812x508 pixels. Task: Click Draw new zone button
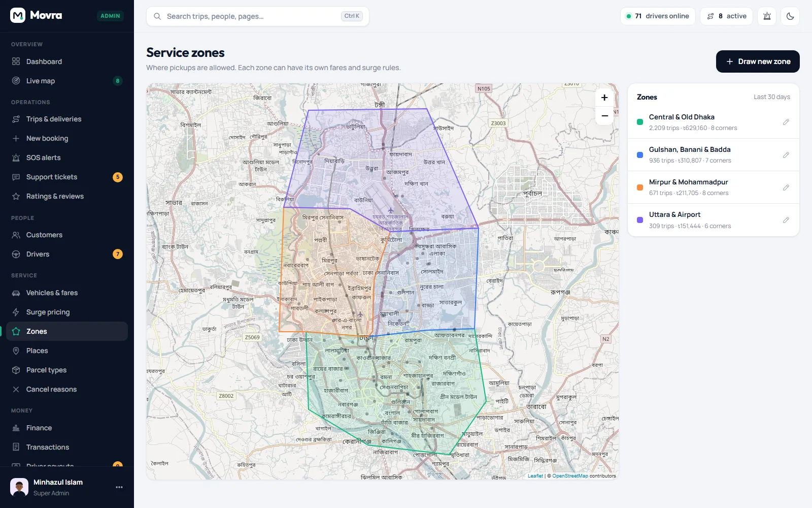pos(758,61)
